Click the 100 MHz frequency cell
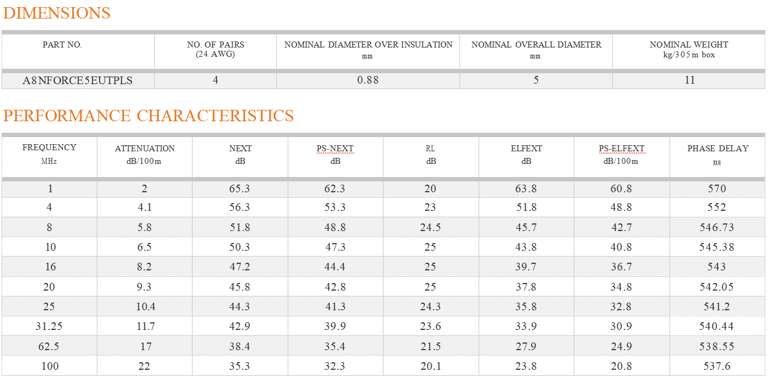768x378 pixels. 49,366
